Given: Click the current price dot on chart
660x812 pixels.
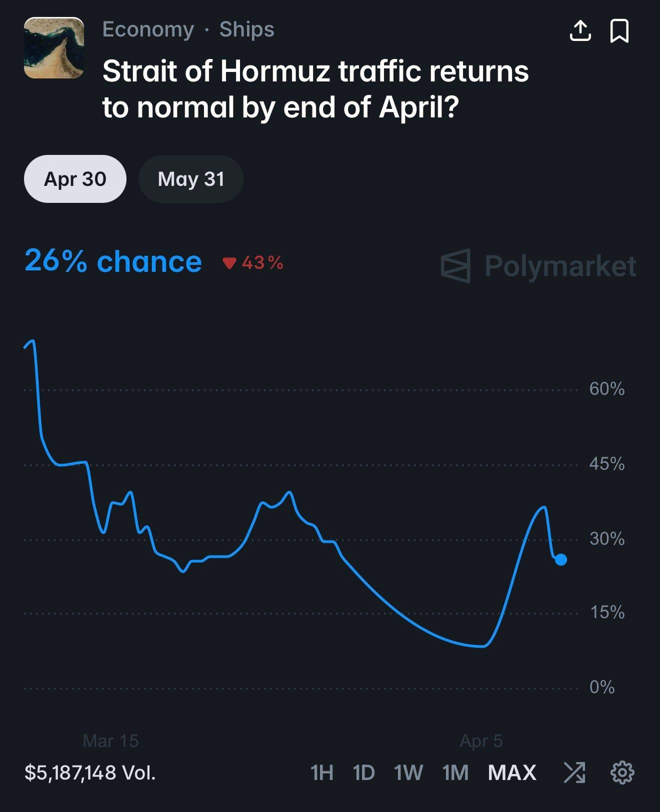Looking at the screenshot, I should coord(560,561).
